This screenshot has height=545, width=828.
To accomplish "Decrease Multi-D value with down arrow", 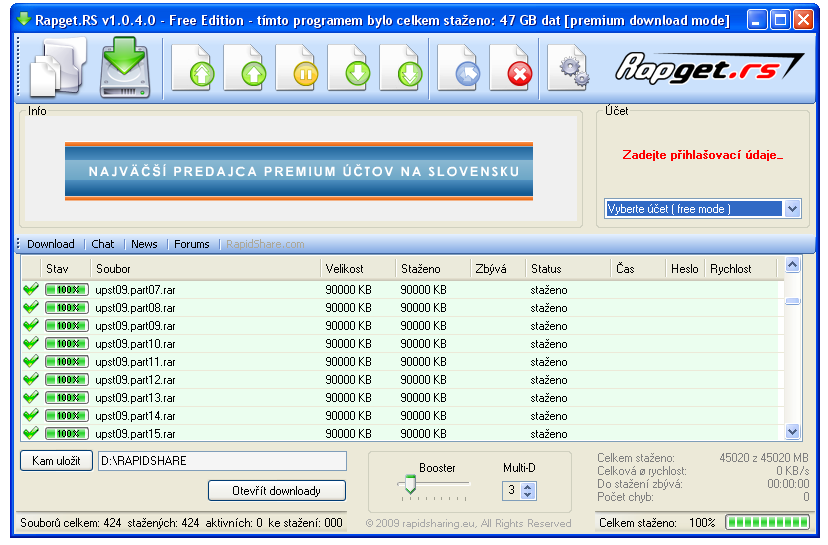I will [527, 495].
